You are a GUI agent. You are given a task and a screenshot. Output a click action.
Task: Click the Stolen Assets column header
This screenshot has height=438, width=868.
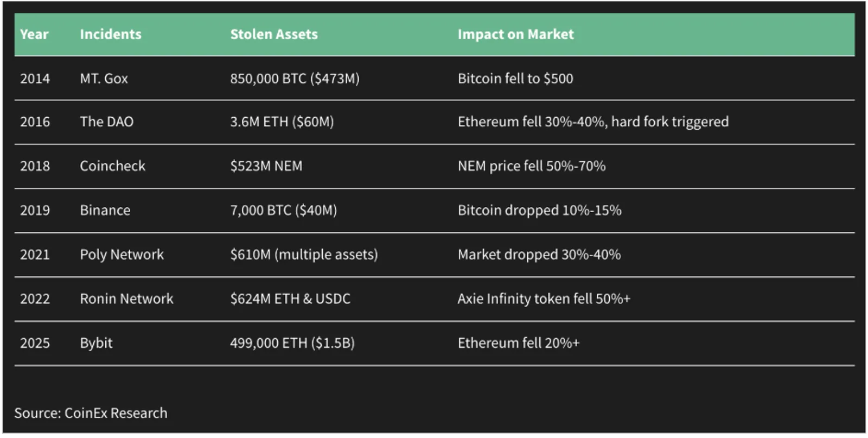click(274, 34)
